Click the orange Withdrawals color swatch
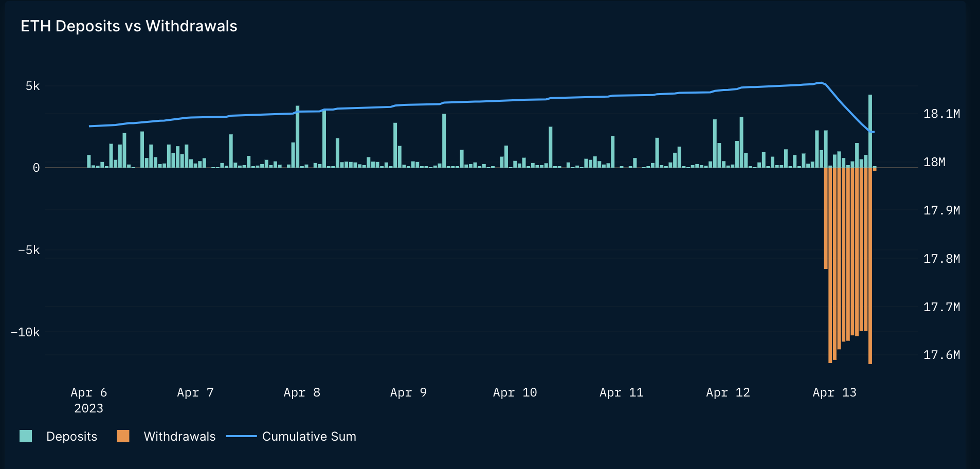The image size is (980, 469). point(123,436)
